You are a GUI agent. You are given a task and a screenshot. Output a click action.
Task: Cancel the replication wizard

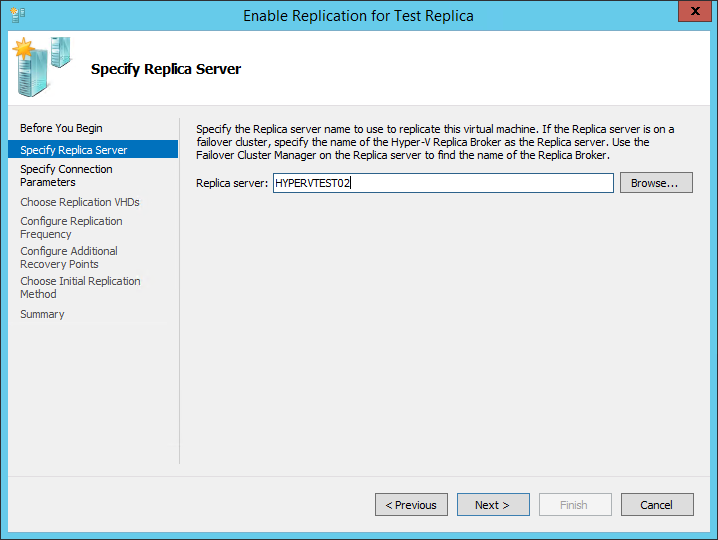click(657, 505)
